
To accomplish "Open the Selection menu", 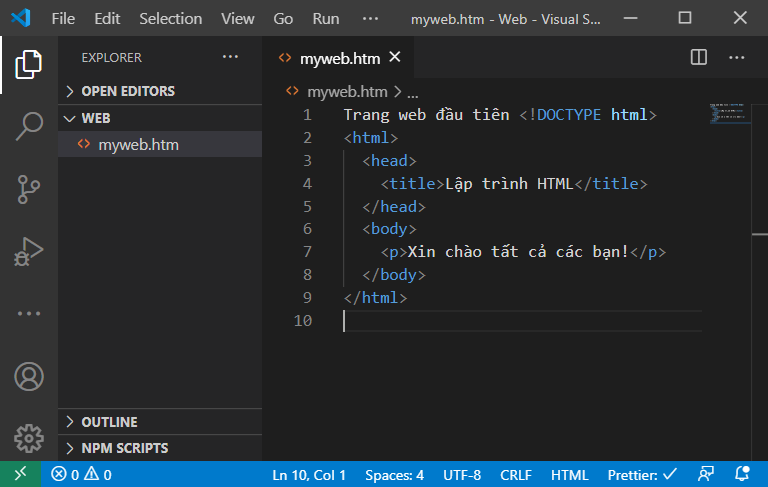I will tap(170, 19).
